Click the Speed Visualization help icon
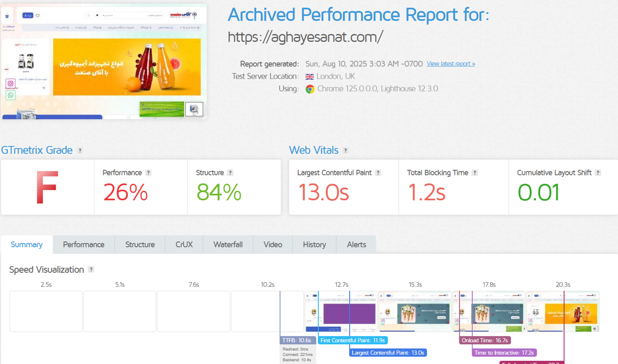 coord(91,270)
